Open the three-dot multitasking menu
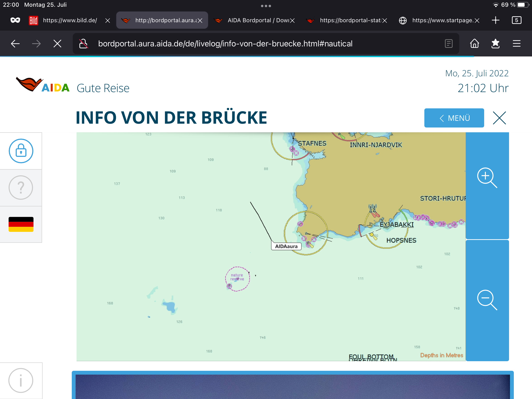 [266, 6]
